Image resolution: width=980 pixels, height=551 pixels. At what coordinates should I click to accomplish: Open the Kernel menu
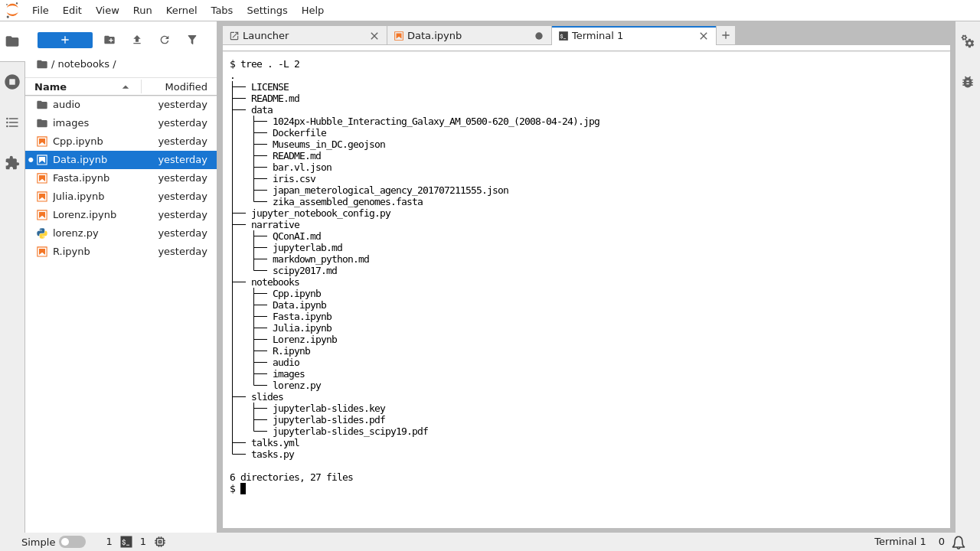click(x=181, y=10)
